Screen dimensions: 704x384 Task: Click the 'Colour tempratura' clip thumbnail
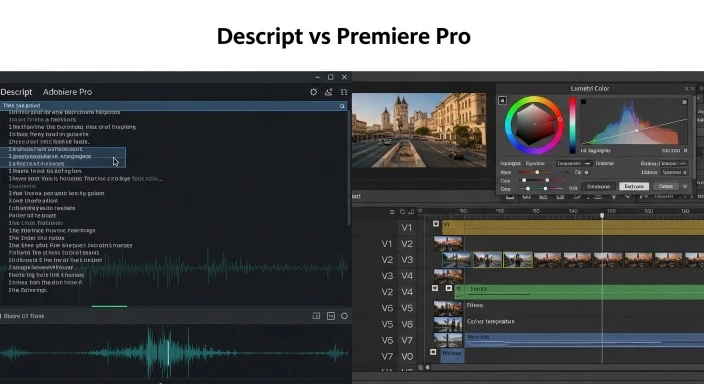(448, 324)
